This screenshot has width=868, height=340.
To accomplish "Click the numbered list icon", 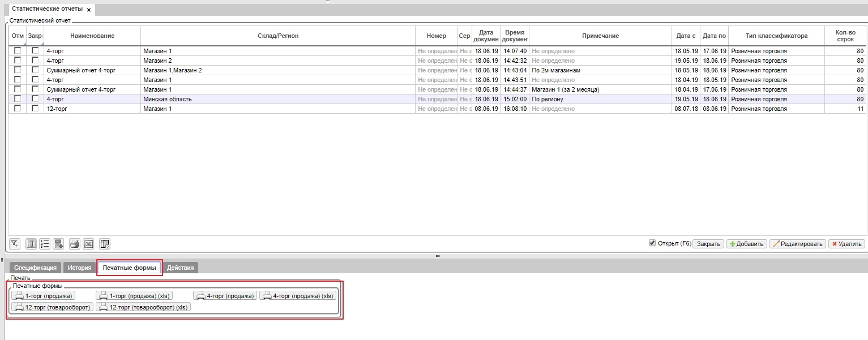I will 45,244.
